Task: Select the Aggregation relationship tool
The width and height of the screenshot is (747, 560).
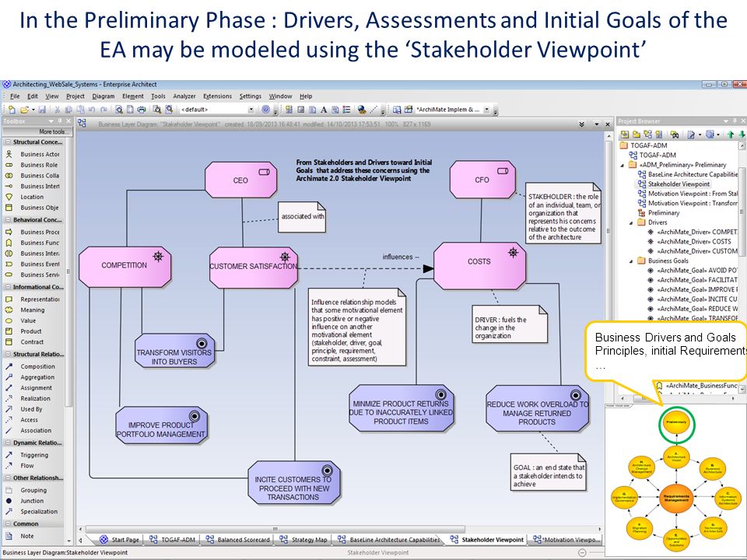Action: pyautogui.click(x=33, y=377)
